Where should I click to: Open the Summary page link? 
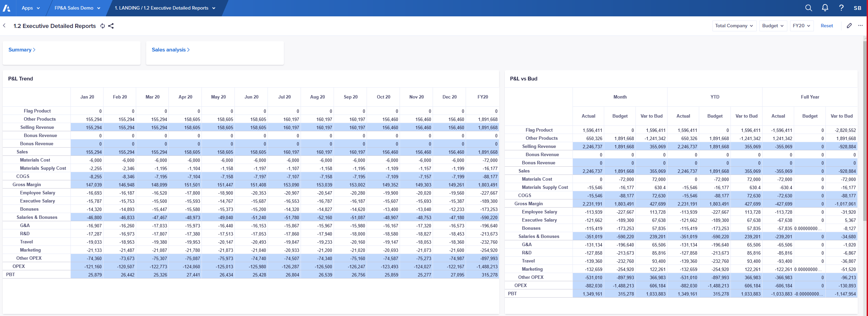(x=21, y=49)
